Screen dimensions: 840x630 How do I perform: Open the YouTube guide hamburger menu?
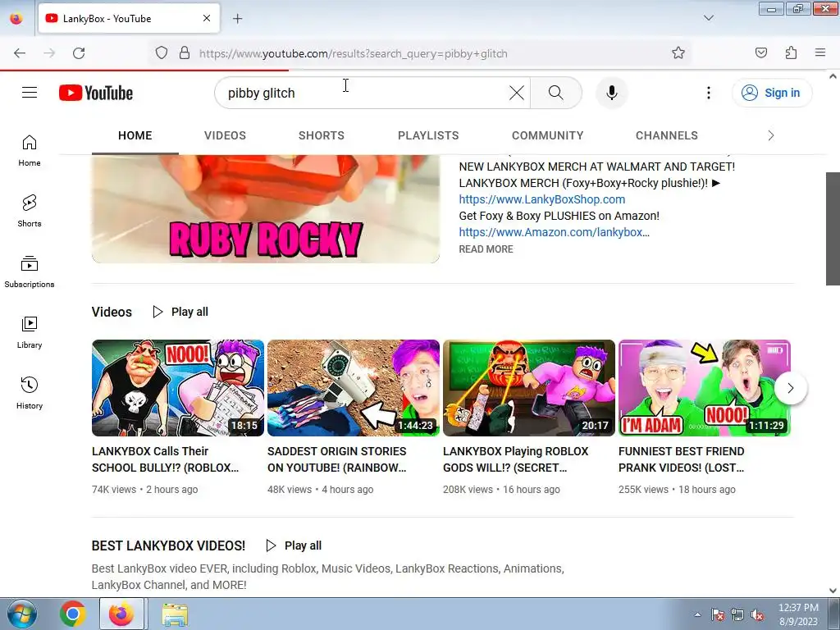point(30,93)
